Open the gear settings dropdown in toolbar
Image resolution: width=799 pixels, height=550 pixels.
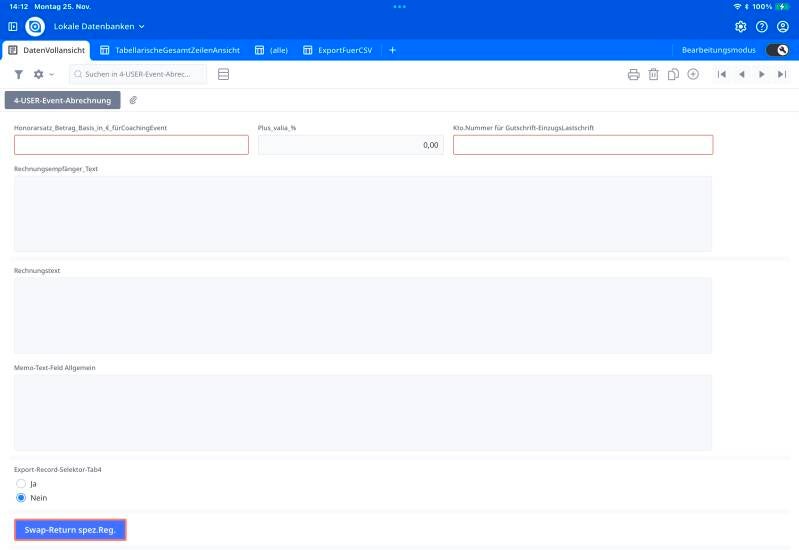coord(43,74)
